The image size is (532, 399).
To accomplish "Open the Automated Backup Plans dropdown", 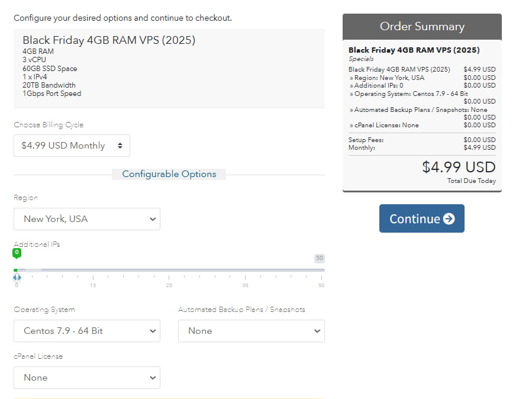I will (x=251, y=331).
